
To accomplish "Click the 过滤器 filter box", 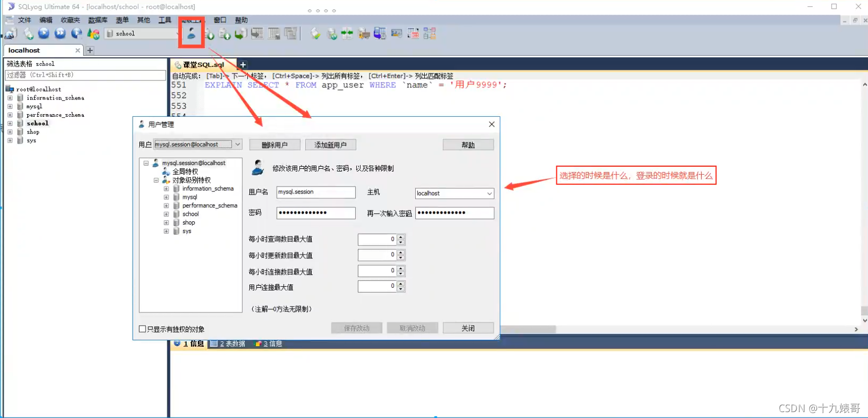I will [86, 75].
